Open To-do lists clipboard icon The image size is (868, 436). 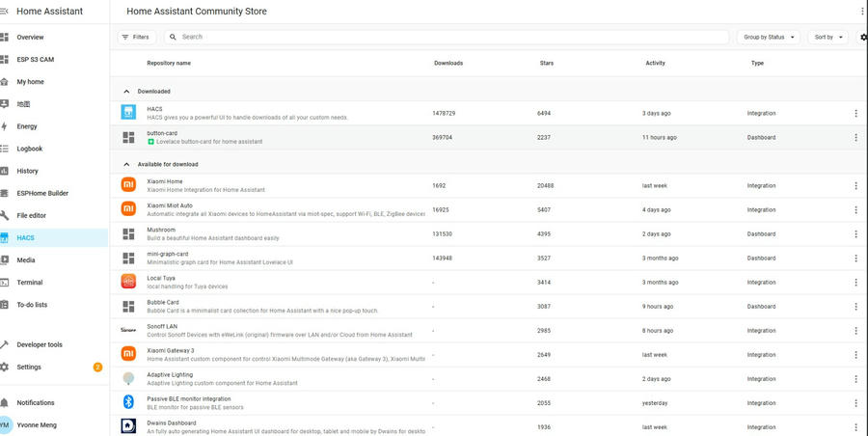pos(5,304)
